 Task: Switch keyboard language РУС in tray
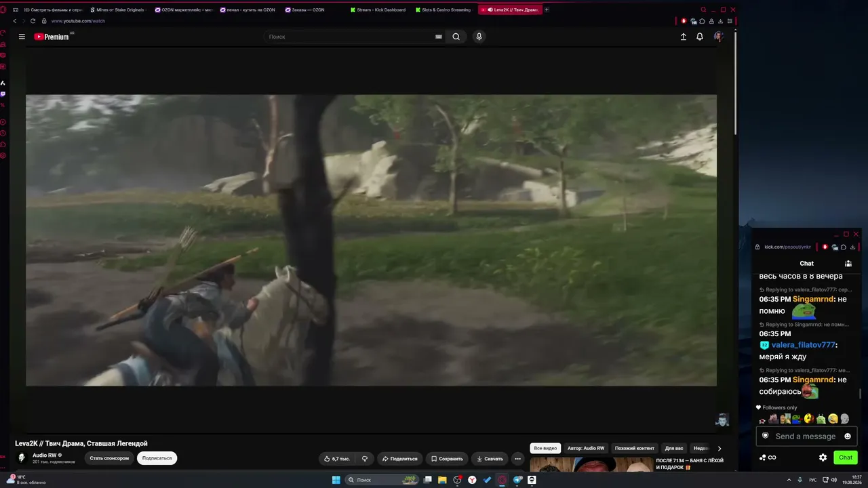(x=812, y=480)
